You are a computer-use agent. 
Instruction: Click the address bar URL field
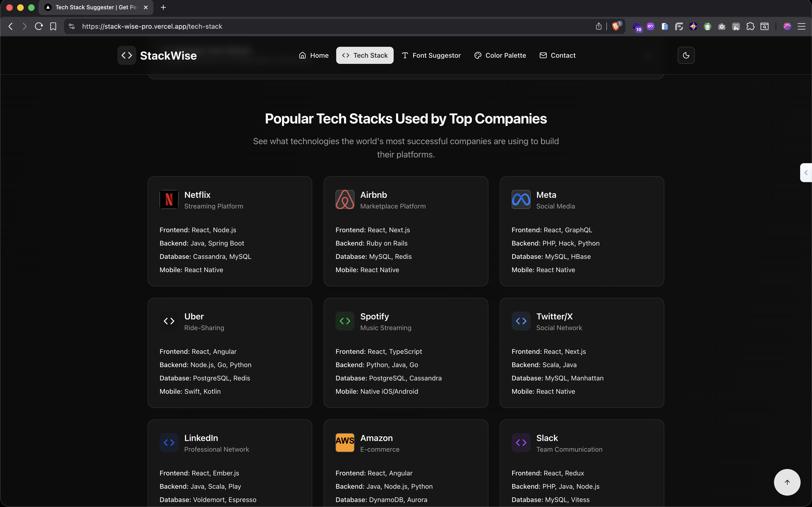pyautogui.click(x=302, y=26)
